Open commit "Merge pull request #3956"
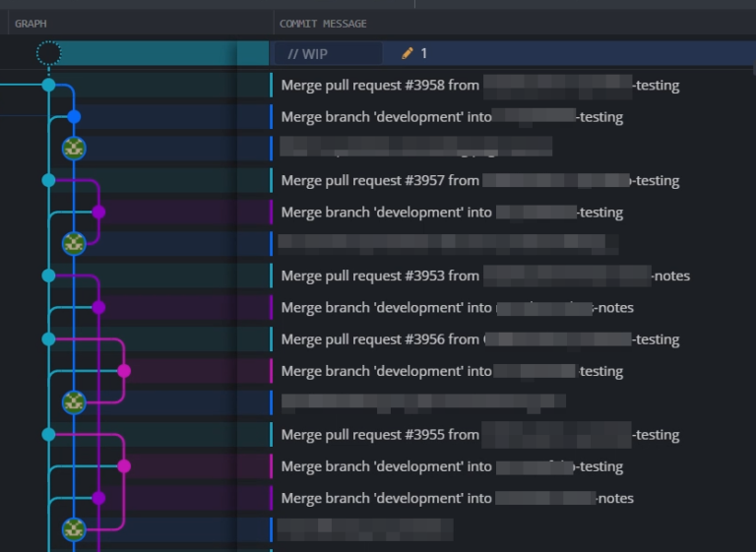756x552 pixels. (x=380, y=339)
